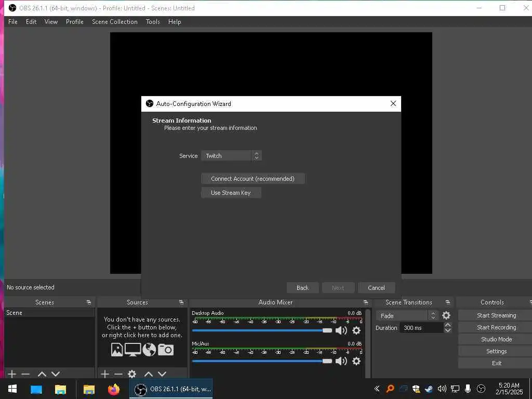Click the camera source icon
The image size is (532, 399).
coord(166,350)
